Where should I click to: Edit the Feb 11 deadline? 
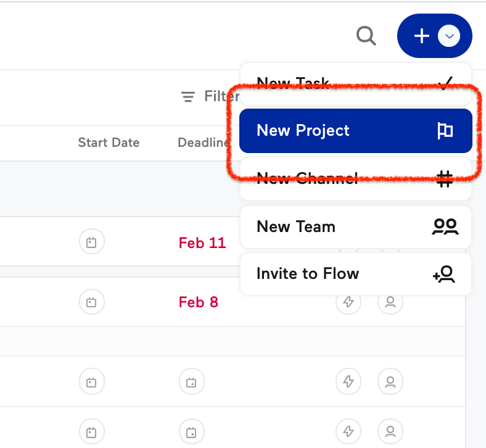202,243
